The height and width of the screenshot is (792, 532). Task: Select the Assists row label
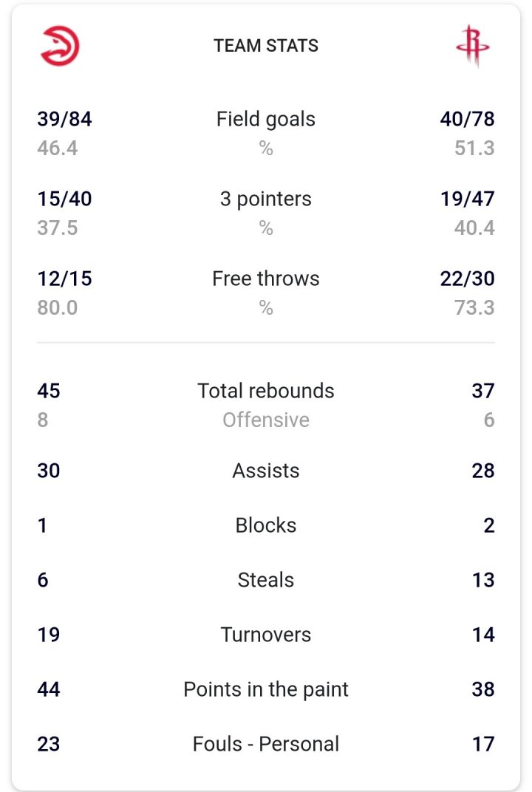coord(266,471)
